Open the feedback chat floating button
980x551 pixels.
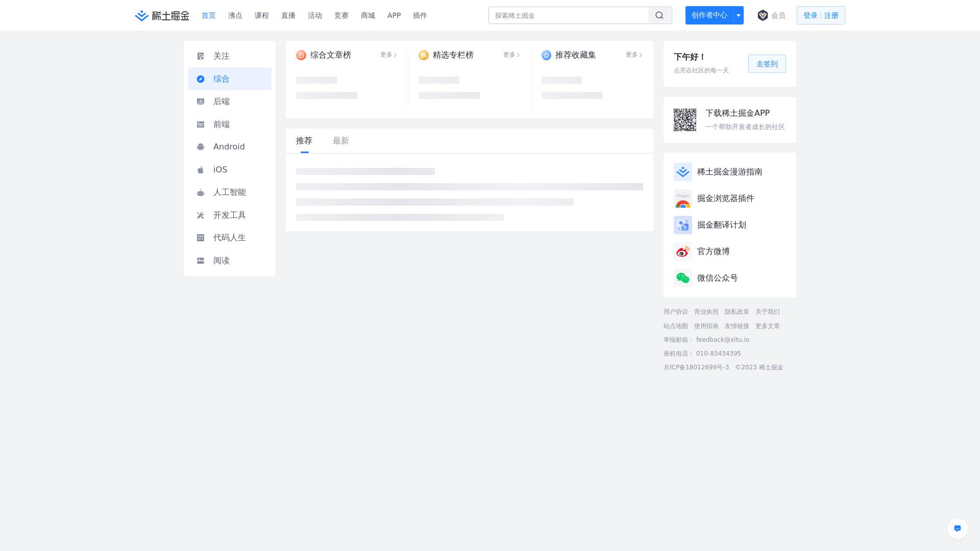[958, 529]
